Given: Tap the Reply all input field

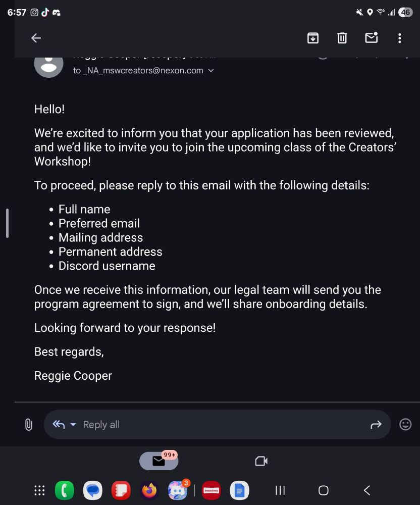Looking at the screenshot, I should click(217, 425).
